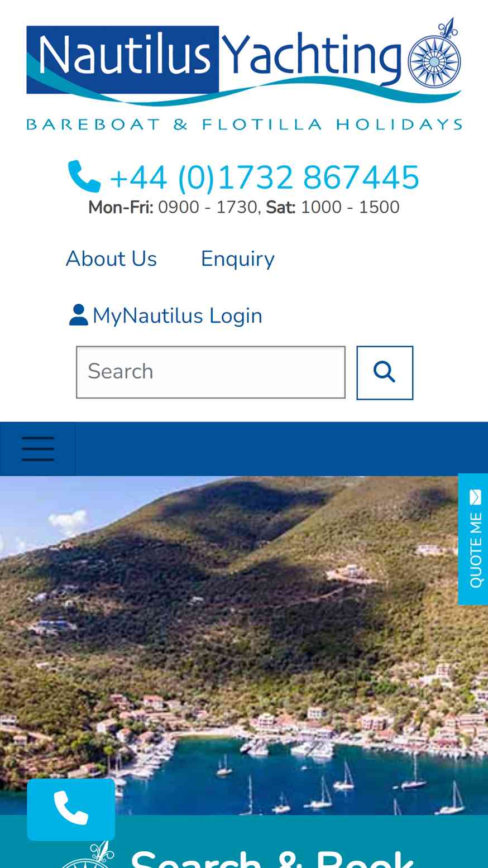Image resolution: width=488 pixels, height=868 pixels.
Task: Click the envelope icon on the Quote Me tab
Action: [x=475, y=497]
